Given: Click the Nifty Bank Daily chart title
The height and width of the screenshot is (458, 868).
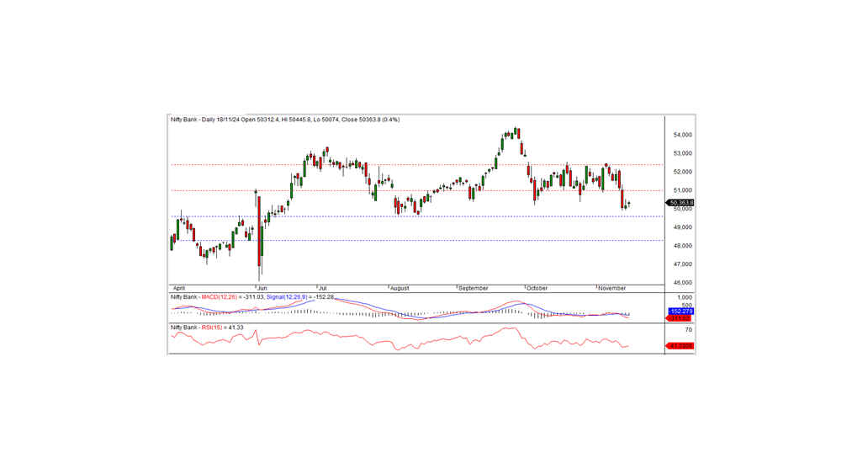Looking at the screenshot, I should pyautogui.click(x=285, y=120).
